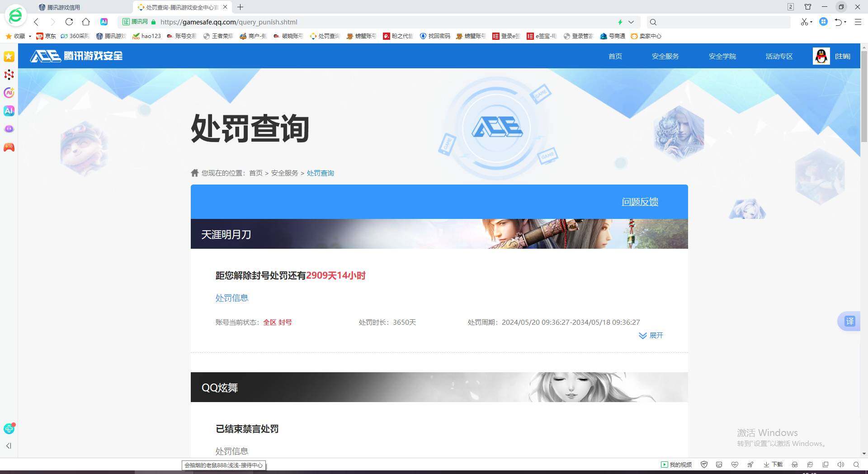Click the 360 browser logo avatar
This screenshot has height=474, width=868.
click(15, 16)
